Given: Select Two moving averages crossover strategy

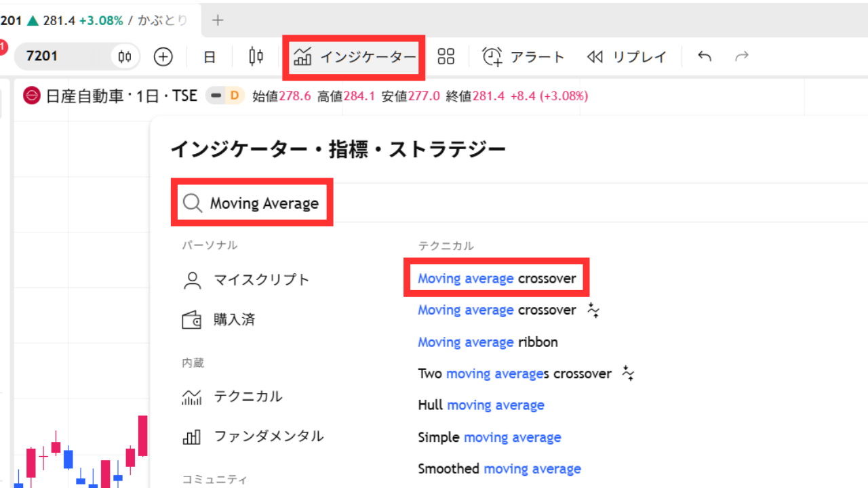Looking at the screenshot, I should click(526, 373).
